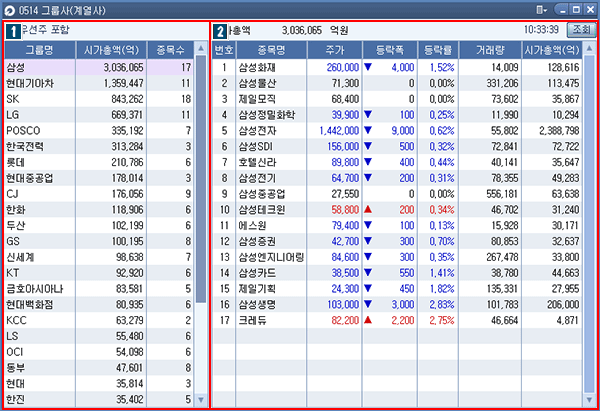Image resolution: width=600 pixels, height=411 pixels.
Task: Select the OCI group row
Action: pyautogui.click(x=99, y=352)
